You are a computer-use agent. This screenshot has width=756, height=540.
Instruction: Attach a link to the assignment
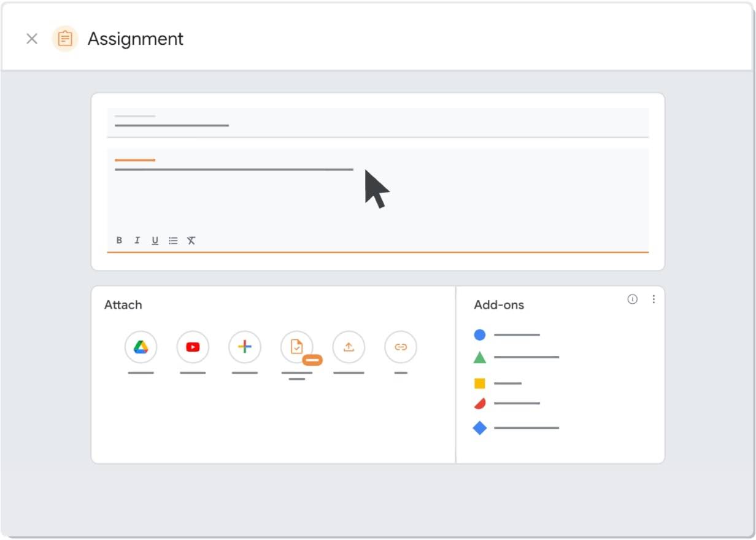(x=401, y=347)
